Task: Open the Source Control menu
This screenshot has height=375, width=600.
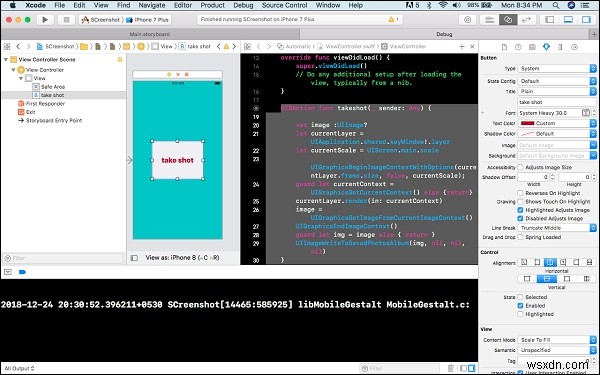Action: pyautogui.click(x=284, y=5)
